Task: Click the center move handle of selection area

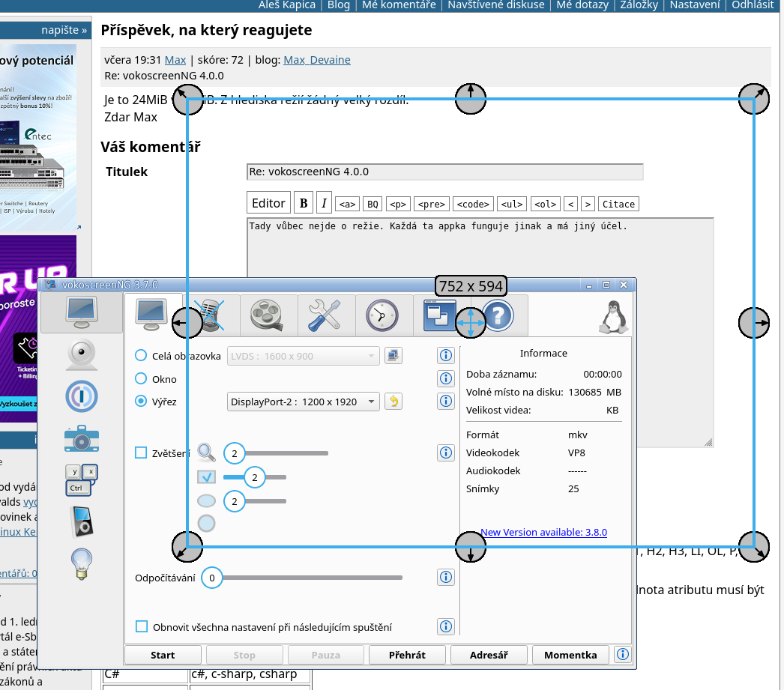Action: [x=471, y=323]
